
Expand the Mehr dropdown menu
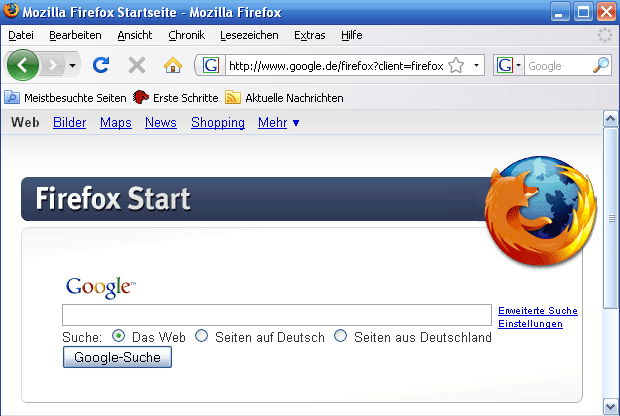pos(278,123)
